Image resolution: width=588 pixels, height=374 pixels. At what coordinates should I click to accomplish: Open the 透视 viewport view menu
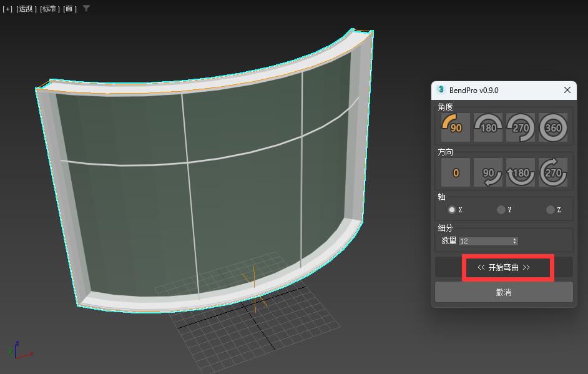pyautogui.click(x=26, y=9)
